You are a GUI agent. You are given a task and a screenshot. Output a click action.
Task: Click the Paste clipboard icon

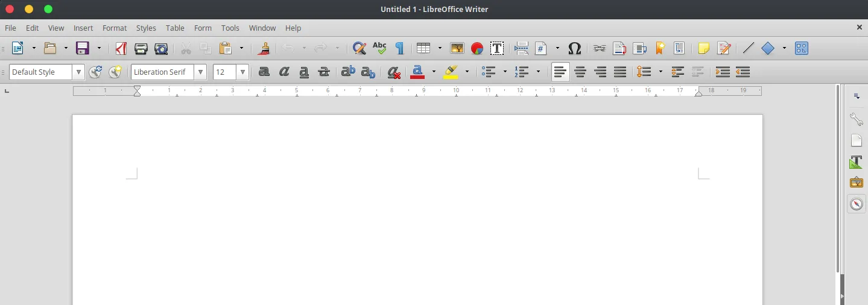(226, 48)
